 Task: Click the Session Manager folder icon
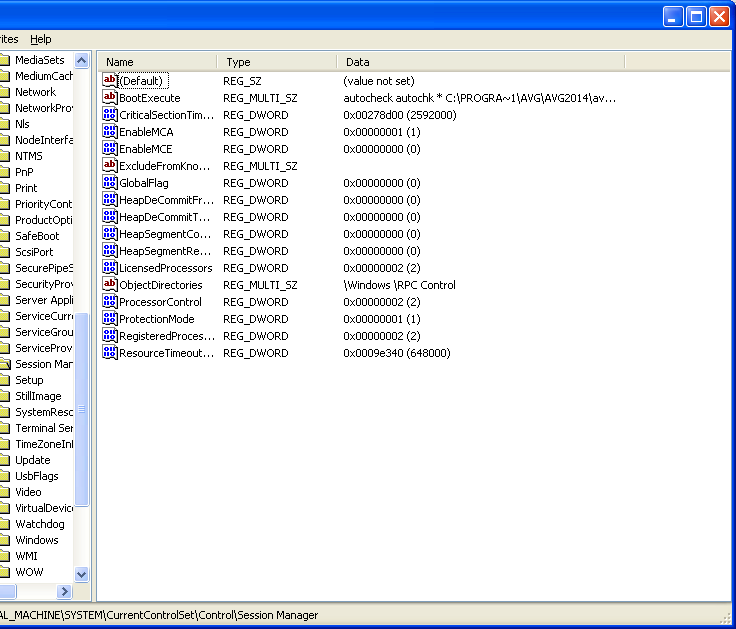(5, 364)
